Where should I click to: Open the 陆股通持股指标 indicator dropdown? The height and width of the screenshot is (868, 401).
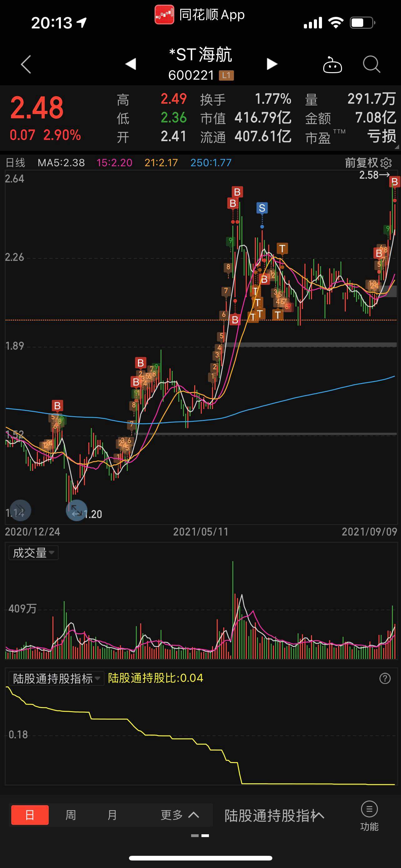click(57, 678)
